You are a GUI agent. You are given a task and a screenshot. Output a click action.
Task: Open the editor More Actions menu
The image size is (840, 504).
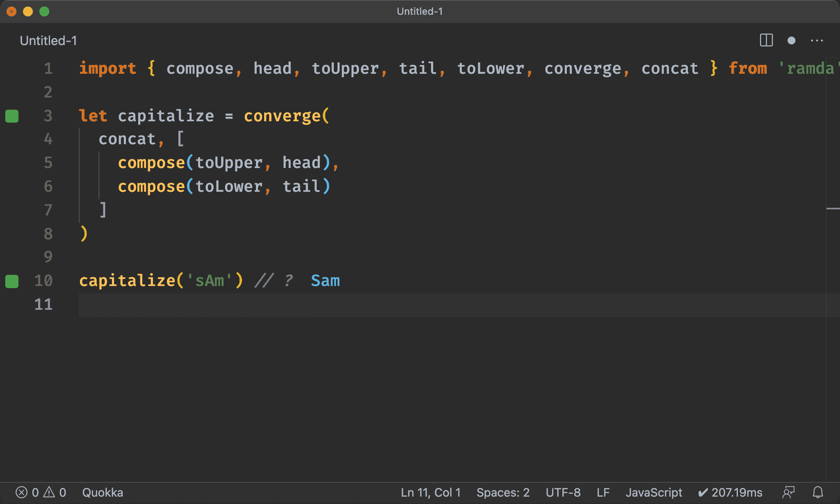[817, 41]
